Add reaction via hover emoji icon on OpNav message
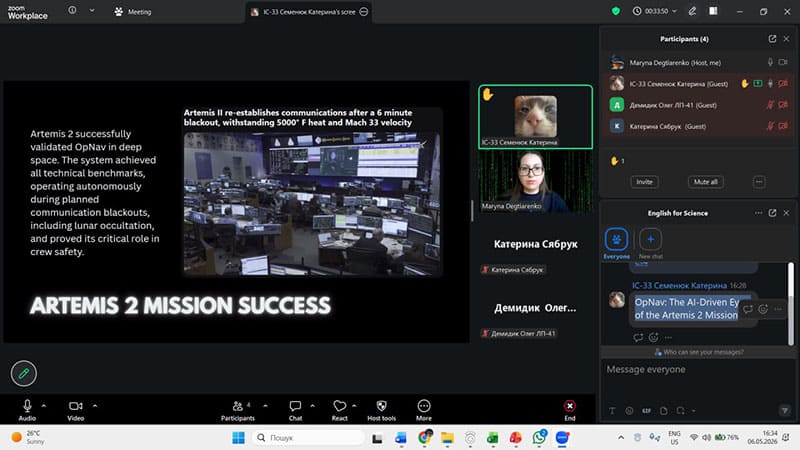Image resolution: width=800 pixels, height=450 pixels. (763, 309)
